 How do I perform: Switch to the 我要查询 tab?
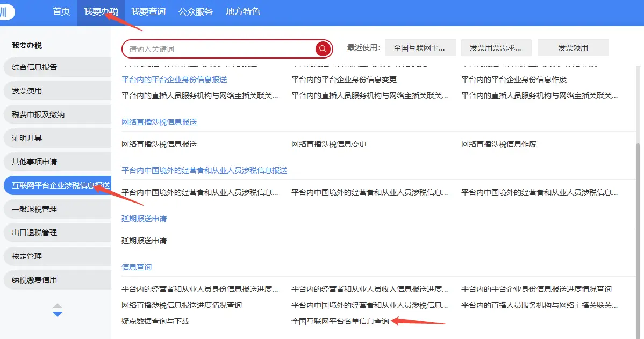[x=148, y=12]
